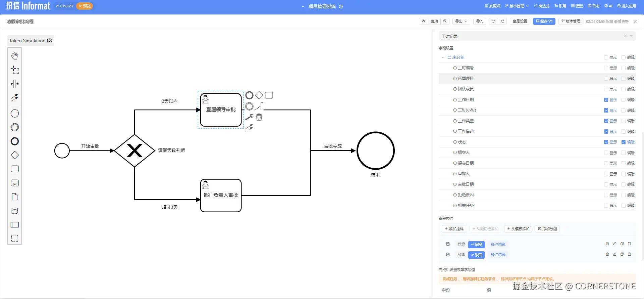Click the 保存 V1 button
The image size is (644, 299).
pos(544,21)
